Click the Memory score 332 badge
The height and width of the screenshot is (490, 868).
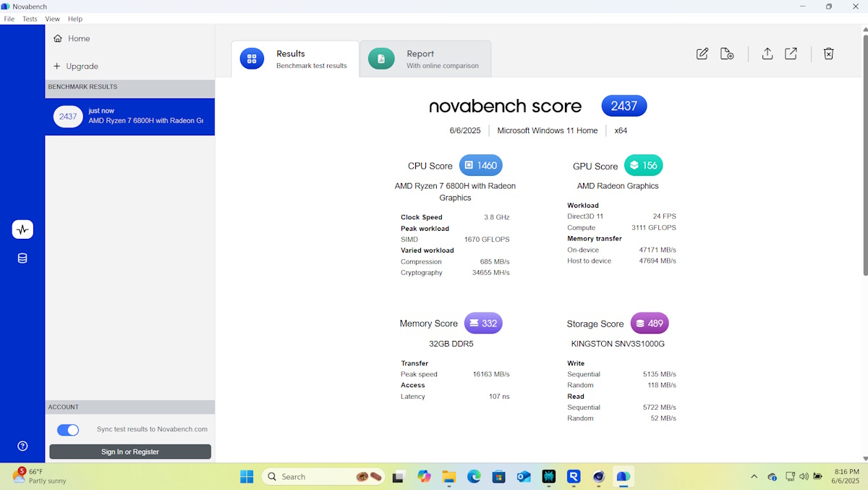(483, 323)
